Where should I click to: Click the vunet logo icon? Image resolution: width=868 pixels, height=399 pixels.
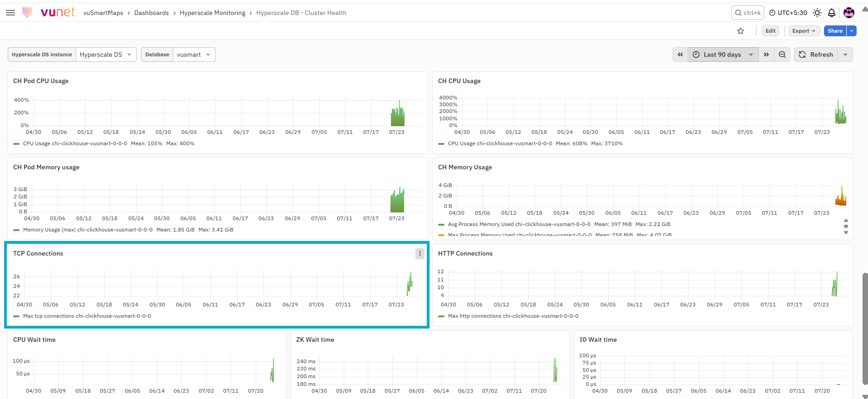(28, 13)
